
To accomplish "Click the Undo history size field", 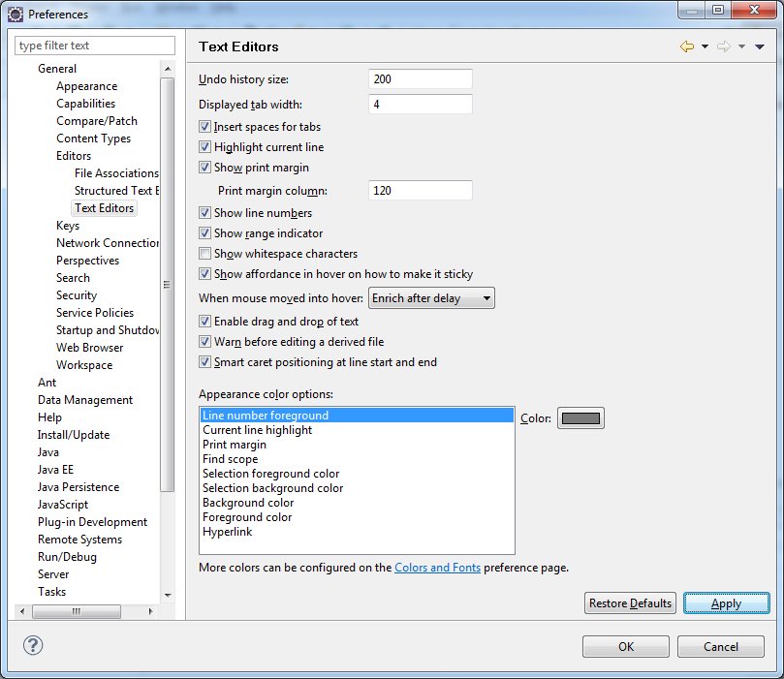I will (x=420, y=78).
